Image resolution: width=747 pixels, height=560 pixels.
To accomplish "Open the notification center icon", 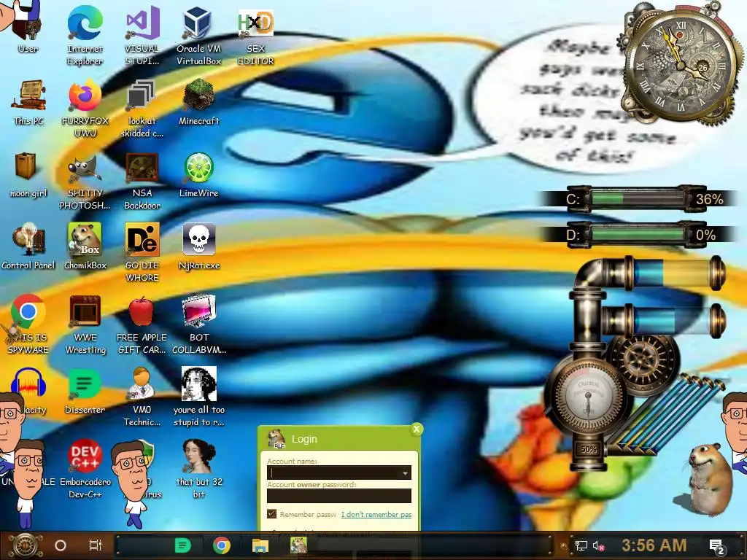I will click(717, 546).
